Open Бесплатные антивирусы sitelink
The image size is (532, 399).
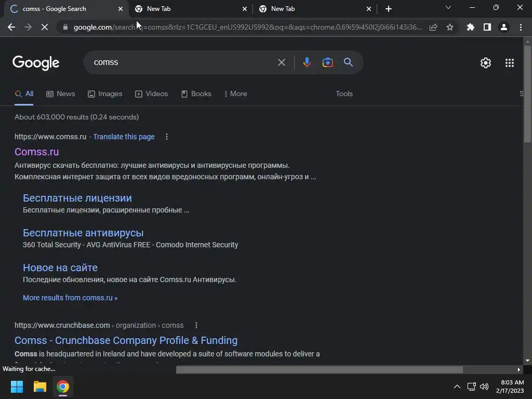[83, 233]
